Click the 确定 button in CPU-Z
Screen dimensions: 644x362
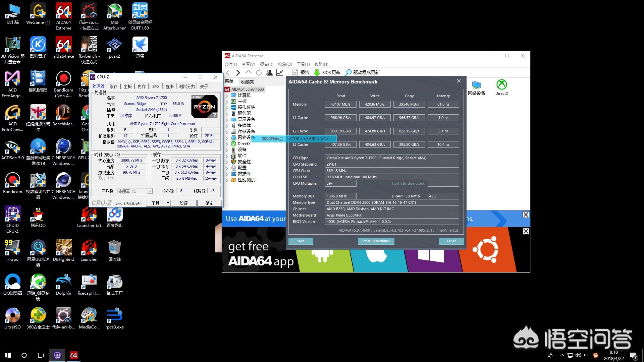pos(209,203)
